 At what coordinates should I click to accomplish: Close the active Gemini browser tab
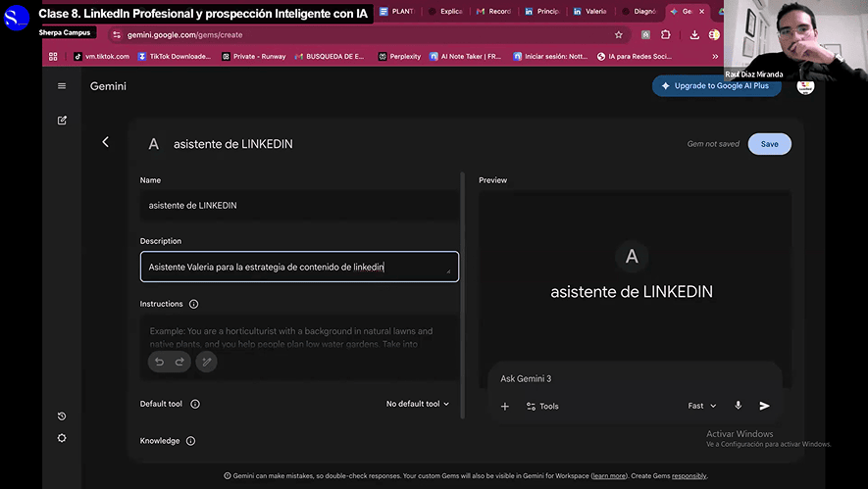click(702, 11)
